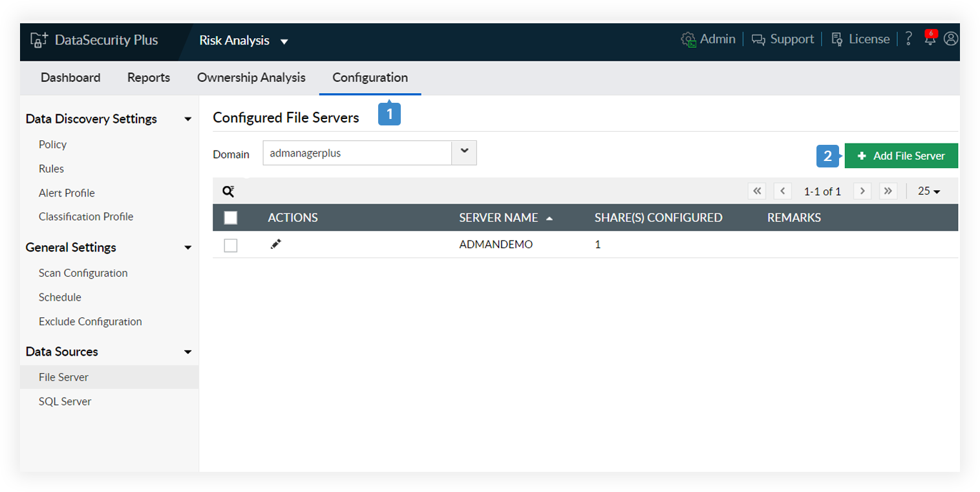Collapse the Data Sources section

point(188,352)
